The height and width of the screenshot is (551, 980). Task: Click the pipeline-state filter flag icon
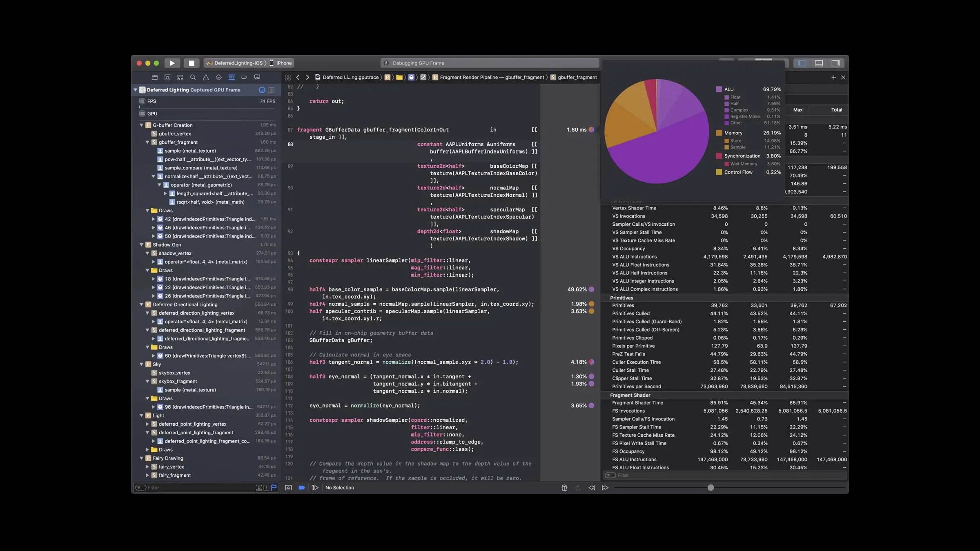tap(274, 488)
